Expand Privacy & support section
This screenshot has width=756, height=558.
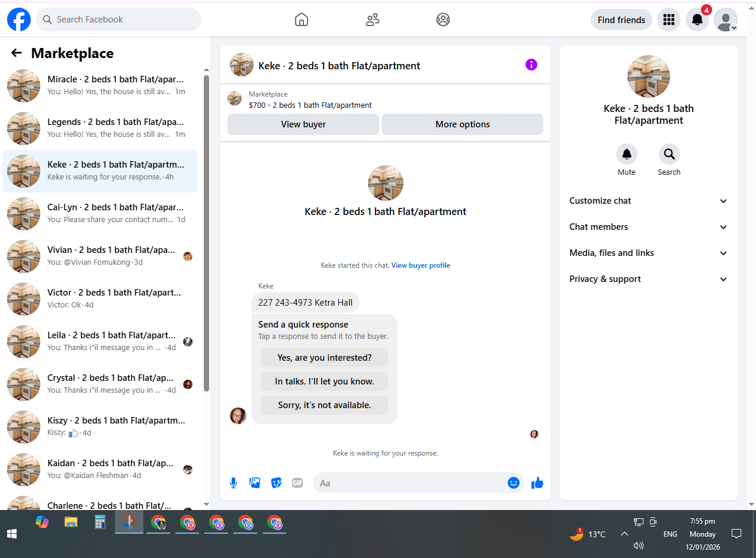click(x=648, y=279)
